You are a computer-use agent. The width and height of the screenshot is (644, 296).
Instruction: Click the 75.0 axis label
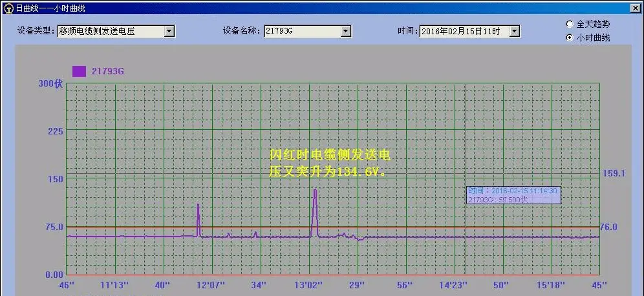tap(54, 227)
